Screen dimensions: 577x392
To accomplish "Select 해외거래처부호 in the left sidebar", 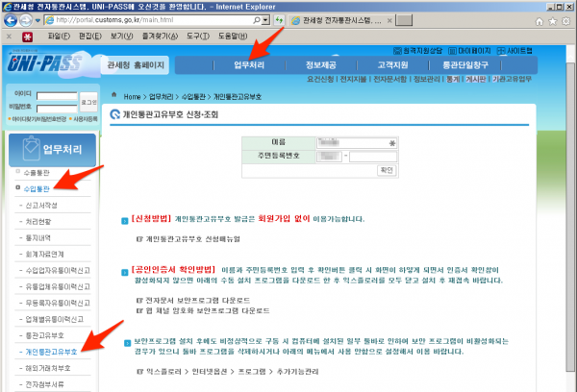I will tap(47, 368).
